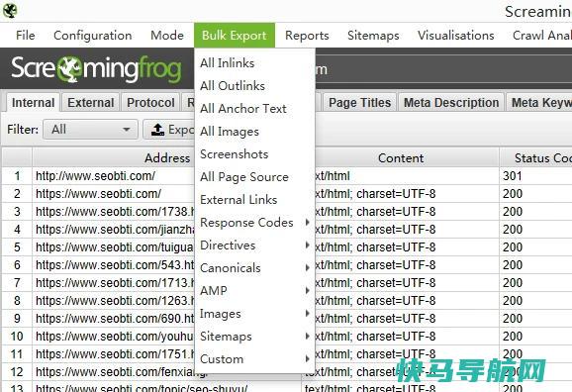Select the address containing 1713
The image size is (572, 392).
[x=115, y=283]
